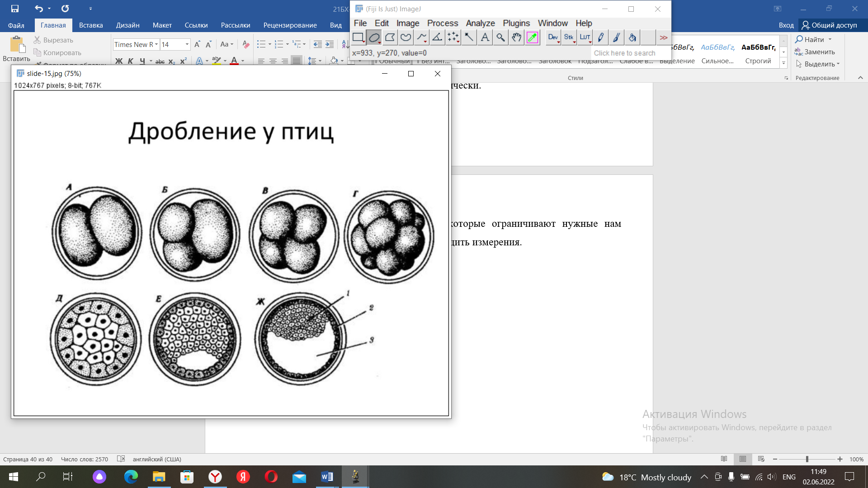Switch to the Дизайн ribbon tab in Word

coord(127,25)
